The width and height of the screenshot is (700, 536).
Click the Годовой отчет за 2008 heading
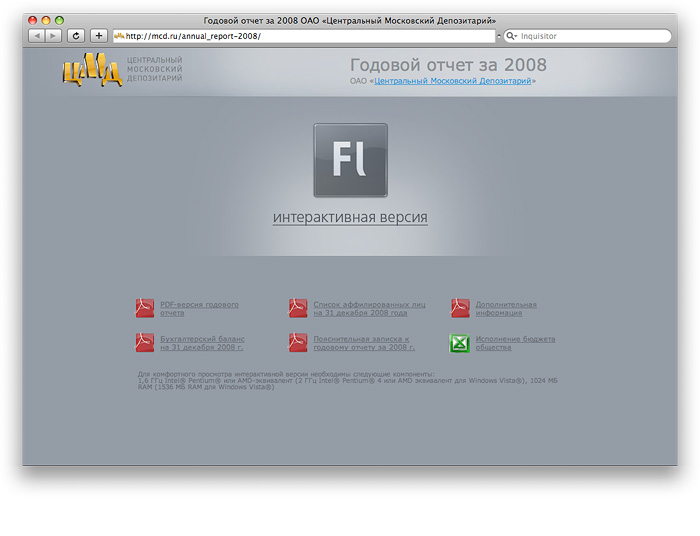pyautogui.click(x=448, y=65)
